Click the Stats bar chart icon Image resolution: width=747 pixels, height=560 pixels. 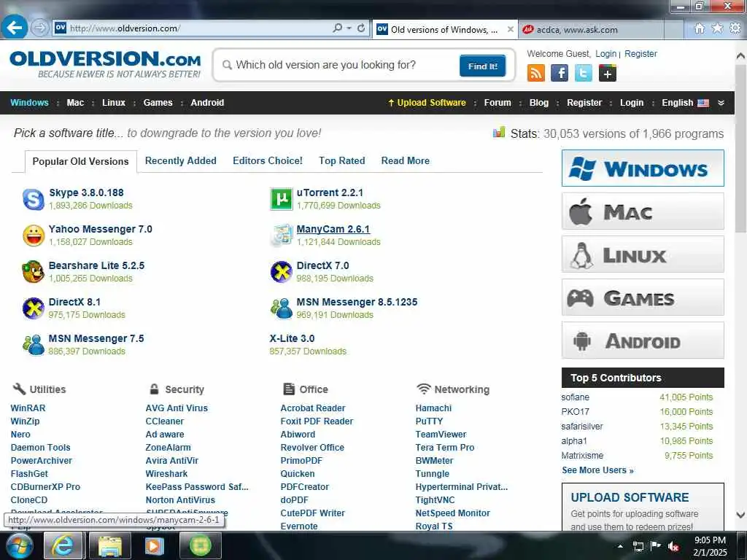499,133
